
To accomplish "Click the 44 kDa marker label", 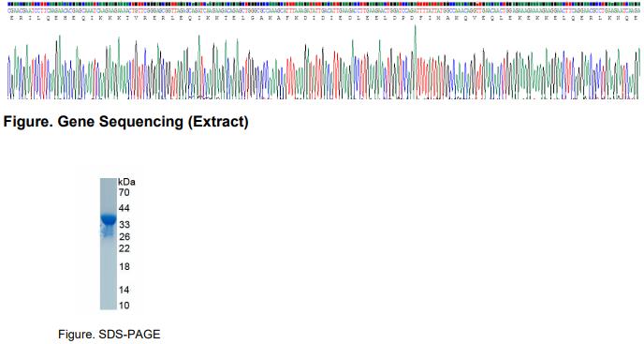I will pos(124,208).
